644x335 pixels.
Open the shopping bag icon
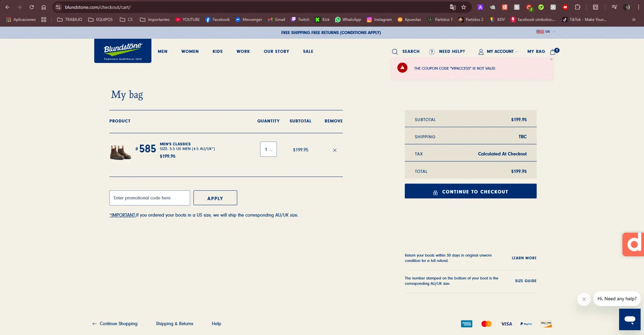553,51
